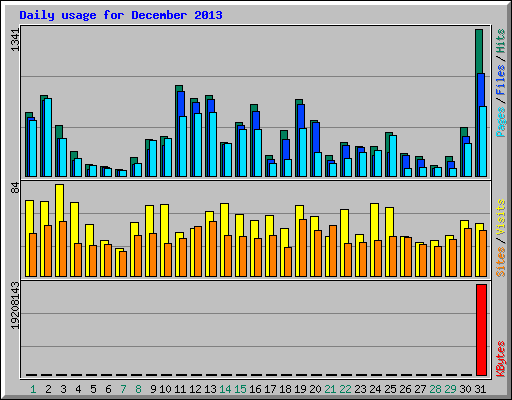
Task: Click the yellow visits bar for day 3
Action: [60, 203]
